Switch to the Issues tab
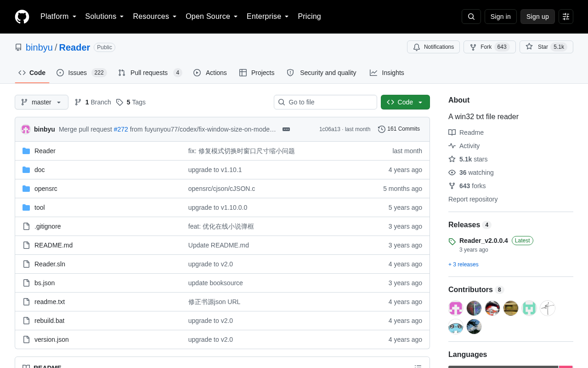Viewport: 588px width, 368px height. 82,73
